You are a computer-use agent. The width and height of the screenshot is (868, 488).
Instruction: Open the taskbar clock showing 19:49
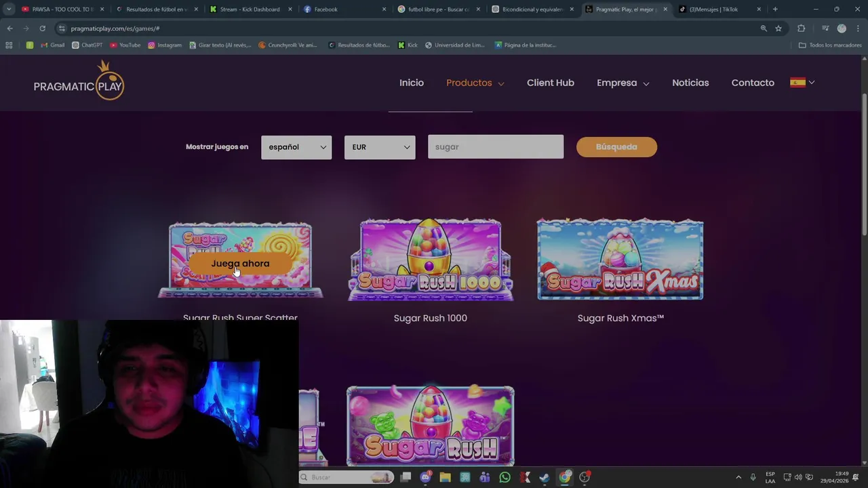click(834, 477)
